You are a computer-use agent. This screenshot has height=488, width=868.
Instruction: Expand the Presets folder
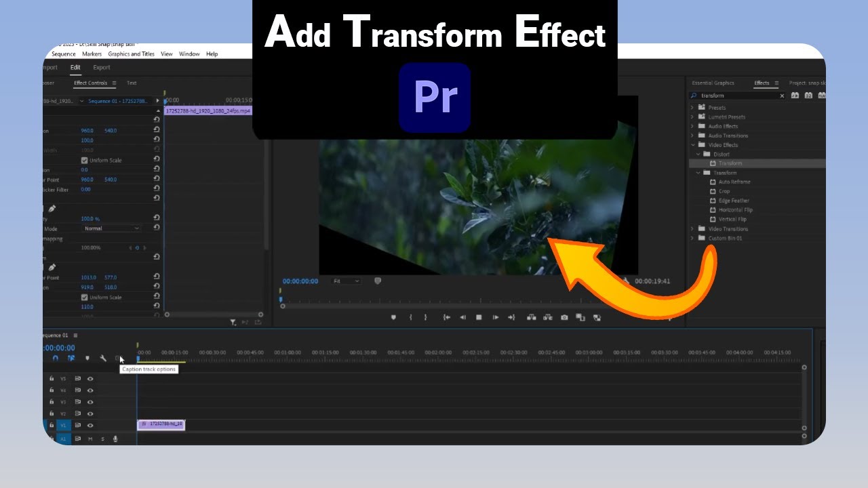[692, 108]
